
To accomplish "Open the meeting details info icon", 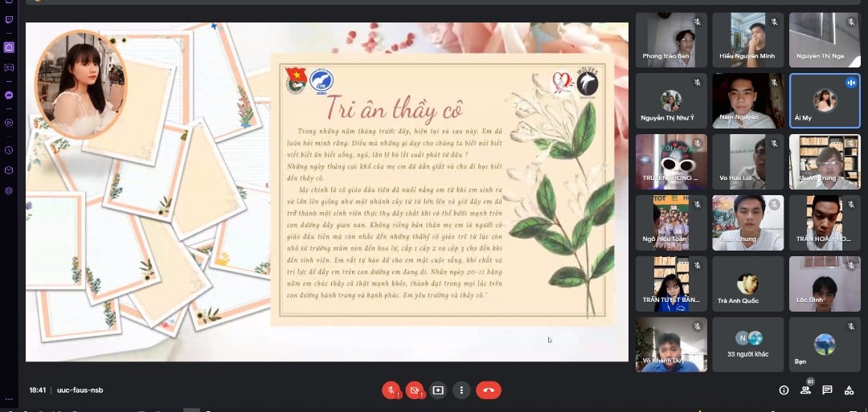I will 784,390.
